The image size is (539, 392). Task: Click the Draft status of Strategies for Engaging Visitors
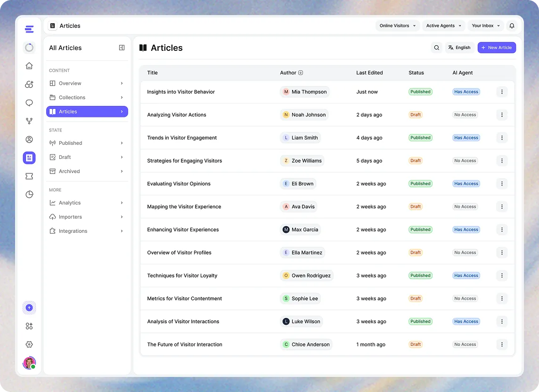tap(415, 161)
